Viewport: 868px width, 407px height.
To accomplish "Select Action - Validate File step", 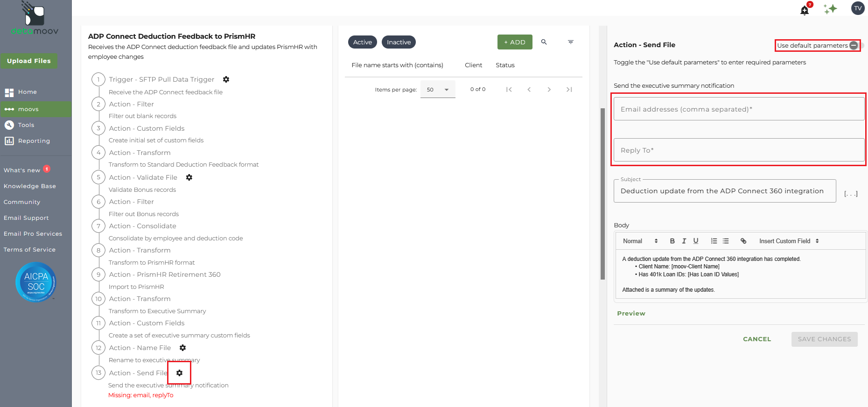I will (x=143, y=177).
